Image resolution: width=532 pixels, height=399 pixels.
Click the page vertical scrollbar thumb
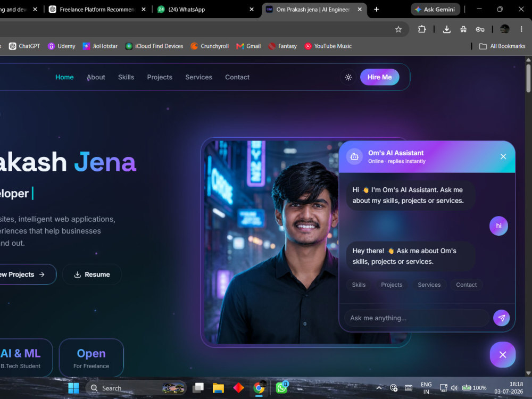click(528, 78)
